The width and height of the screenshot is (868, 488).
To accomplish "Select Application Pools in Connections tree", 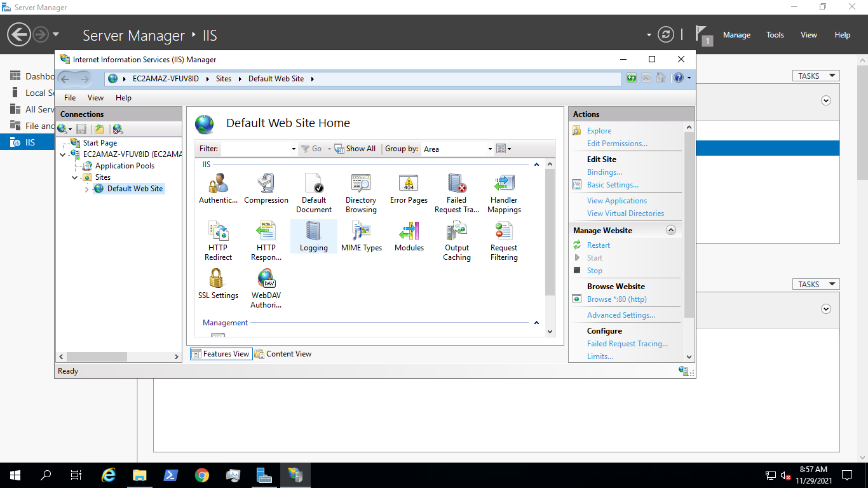I will (x=125, y=166).
